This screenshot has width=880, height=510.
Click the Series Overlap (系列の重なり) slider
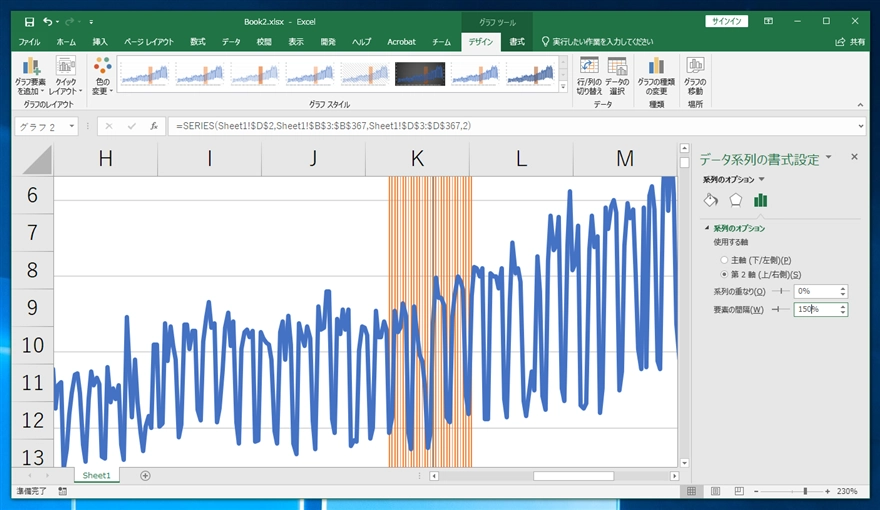pyautogui.click(x=781, y=291)
